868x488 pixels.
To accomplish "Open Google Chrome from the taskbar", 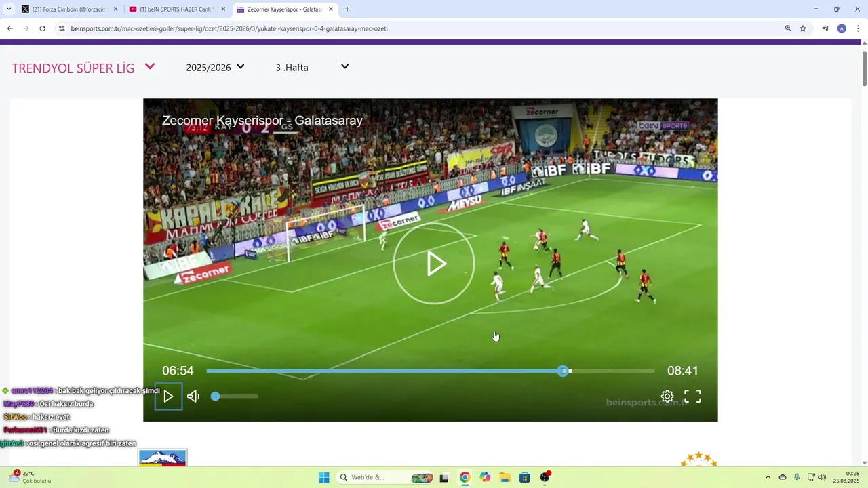I will pos(465,477).
